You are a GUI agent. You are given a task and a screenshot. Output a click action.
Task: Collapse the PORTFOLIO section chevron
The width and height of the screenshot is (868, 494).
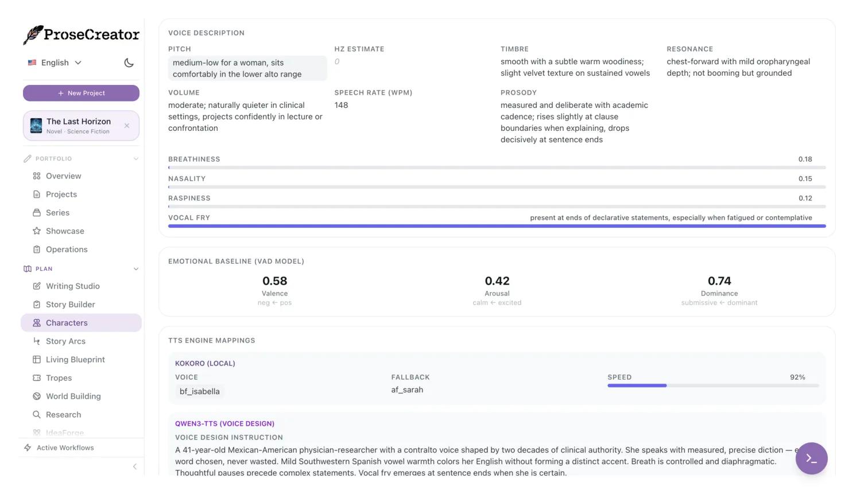136,158
